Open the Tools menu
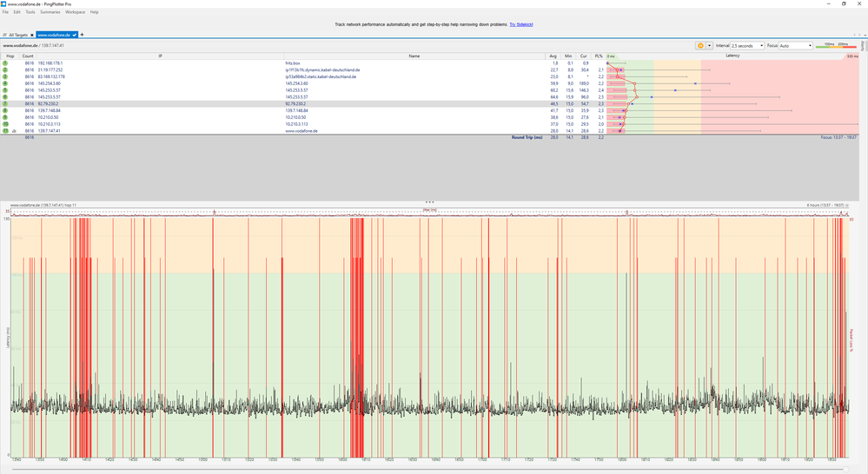This screenshot has width=868, height=474. pyautogui.click(x=30, y=12)
